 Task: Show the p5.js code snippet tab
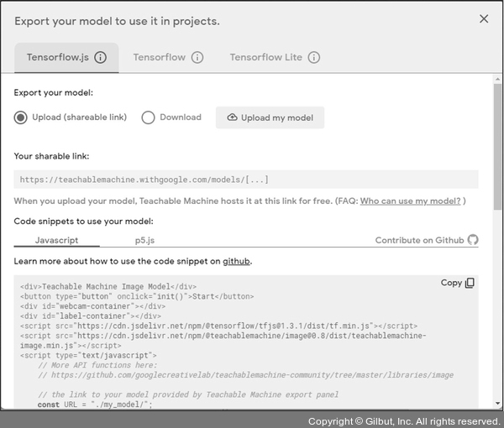(x=145, y=240)
